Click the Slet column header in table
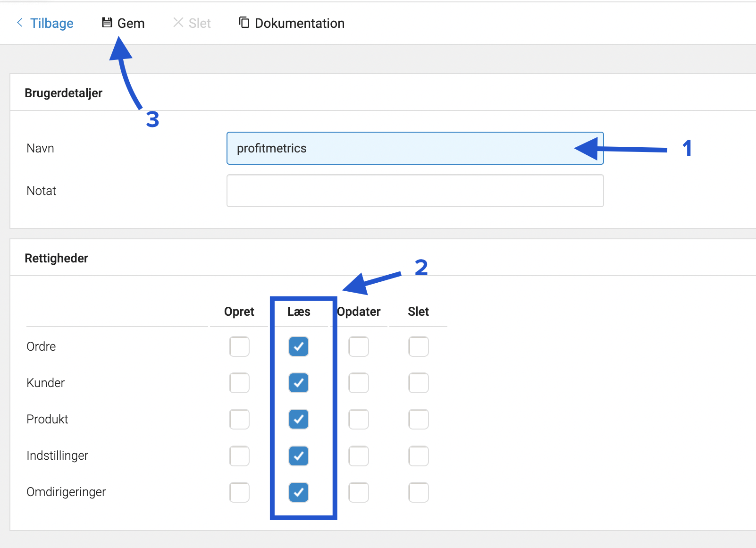756x548 pixels. pos(419,312)
